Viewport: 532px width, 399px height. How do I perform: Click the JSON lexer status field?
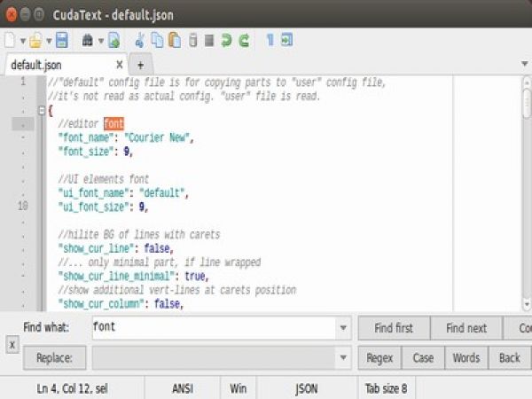306,388
